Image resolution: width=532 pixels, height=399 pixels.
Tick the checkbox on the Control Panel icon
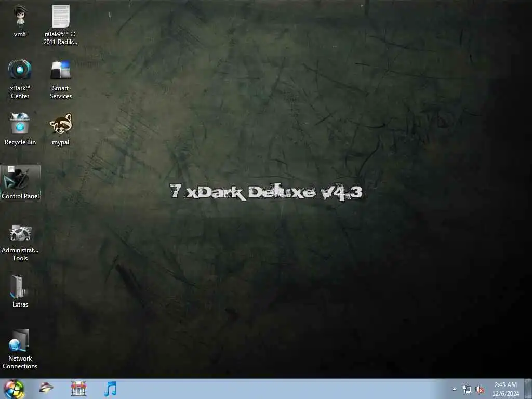[x=11, y=169]
